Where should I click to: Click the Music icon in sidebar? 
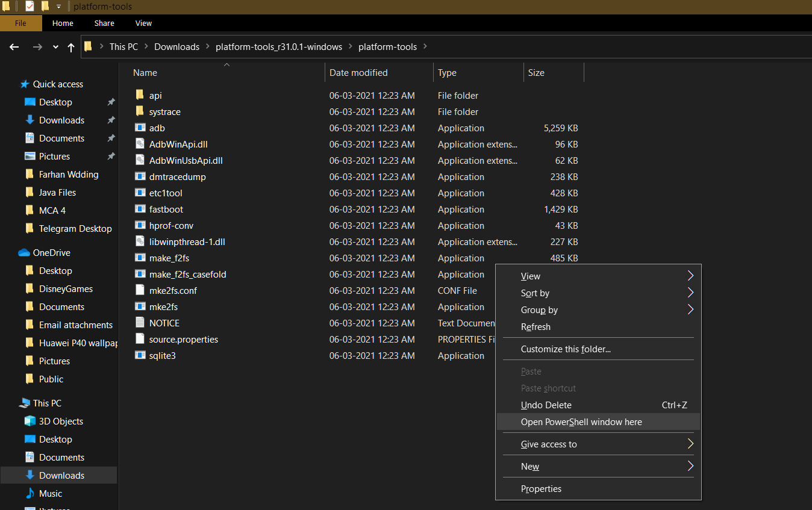click(30, 494)
